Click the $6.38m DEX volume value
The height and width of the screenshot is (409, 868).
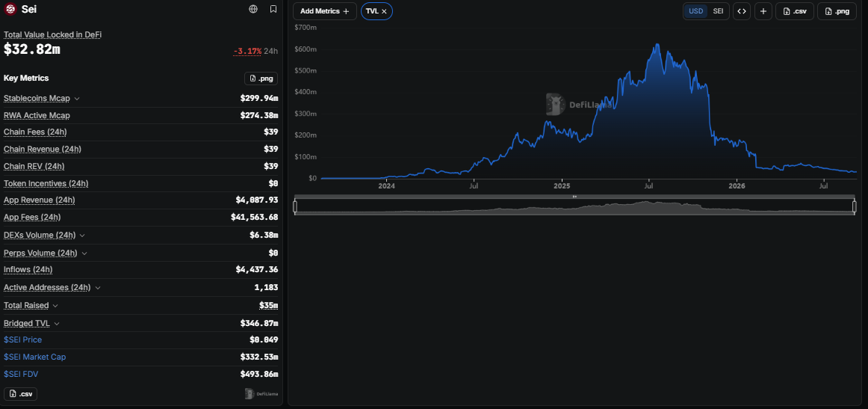[264, 236]
